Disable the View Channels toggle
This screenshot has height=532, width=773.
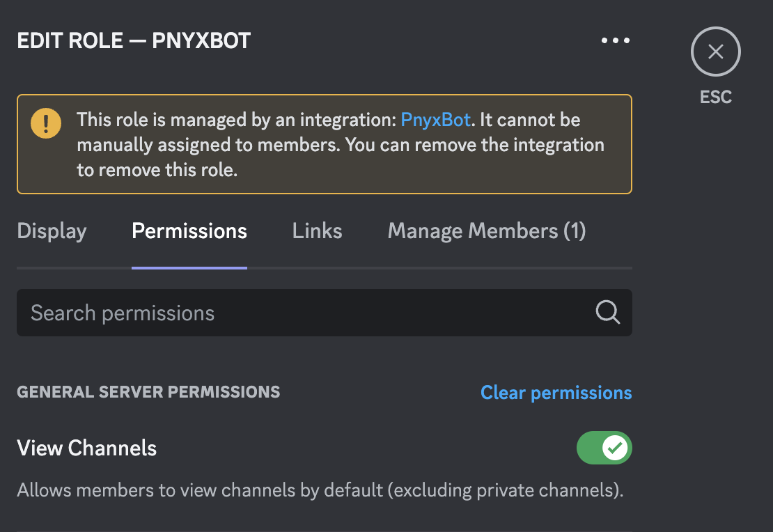point(604,448)
